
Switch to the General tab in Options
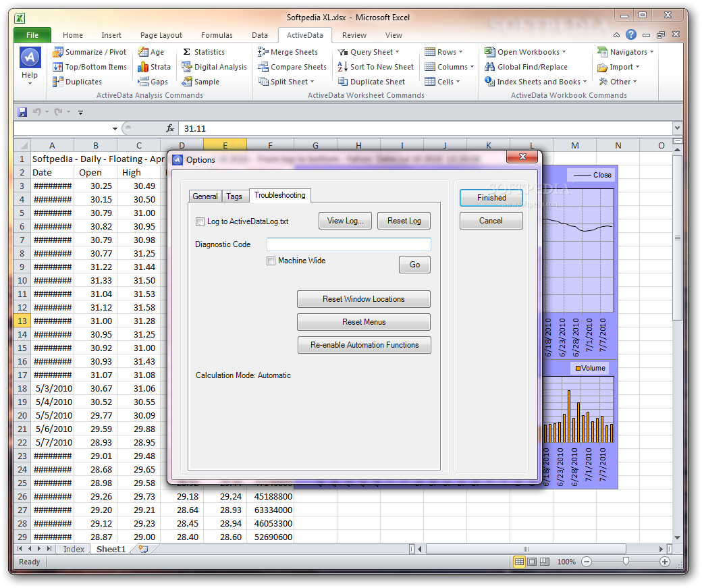click(205, 196)
